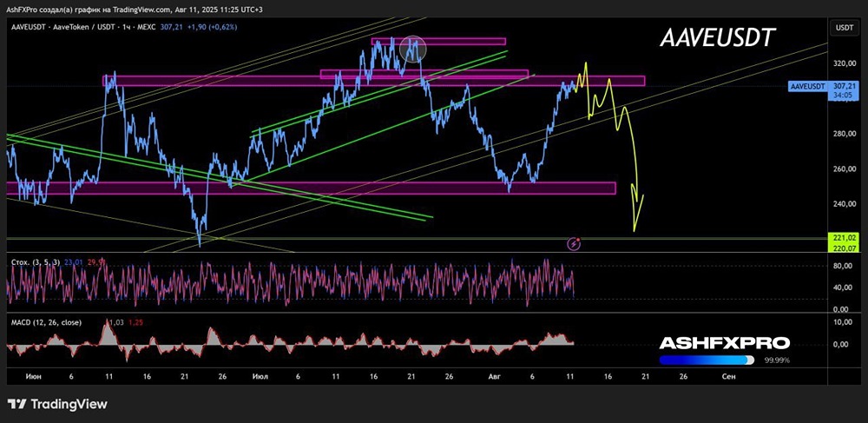The image size is (868, 423).
Task: Click the 10,00 MACD scale label
Action: click(x=842, y=322)
